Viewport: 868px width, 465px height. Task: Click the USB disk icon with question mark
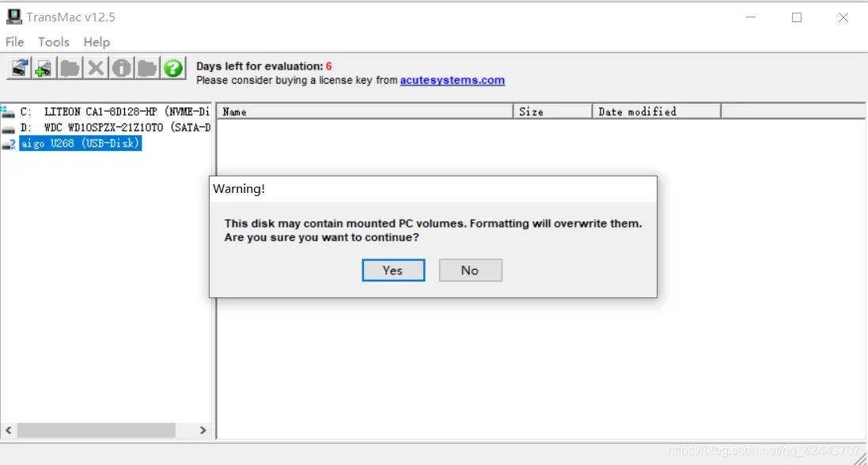tap(8, 145)
